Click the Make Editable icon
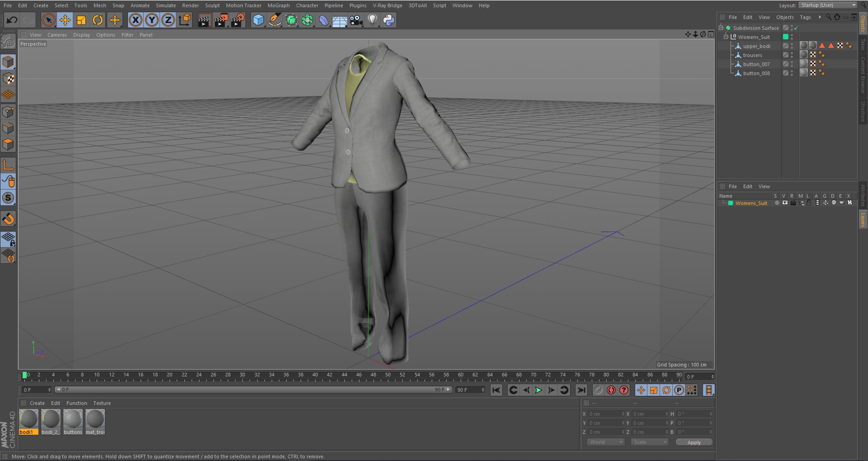868x461 pixels. (8, 42)
